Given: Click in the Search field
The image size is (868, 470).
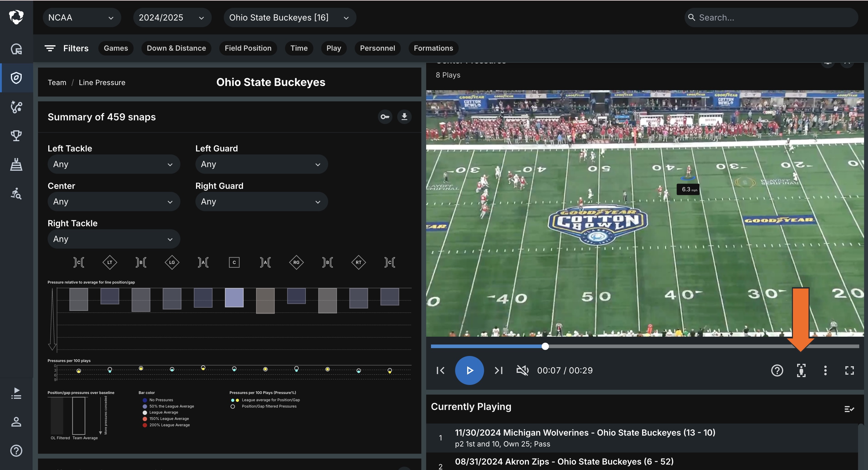Looking at the screenshot, I should [771, 17].
